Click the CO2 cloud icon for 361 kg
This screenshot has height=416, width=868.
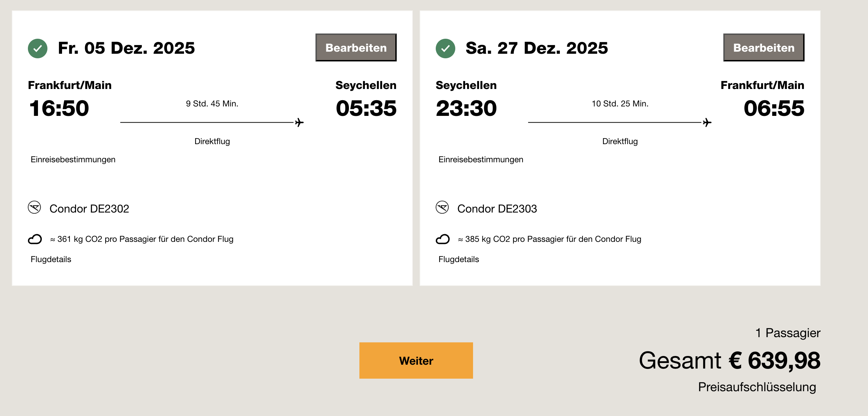click(x=35, y=239)
